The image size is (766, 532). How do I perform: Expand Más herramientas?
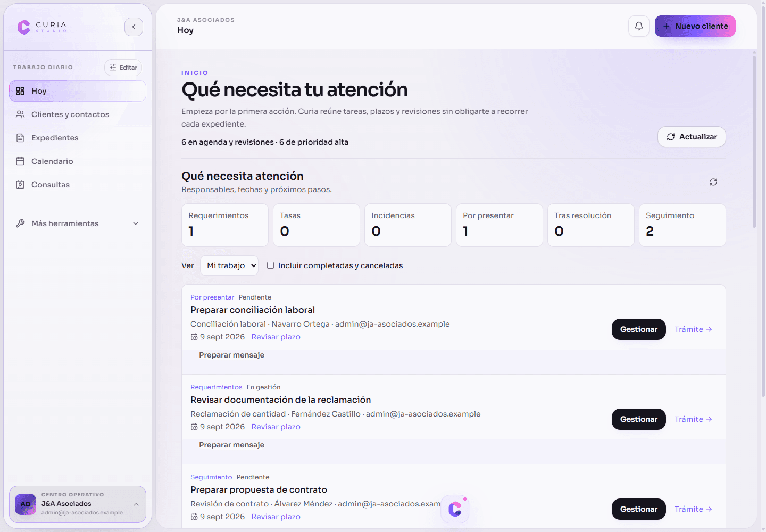tap(78, 223)
